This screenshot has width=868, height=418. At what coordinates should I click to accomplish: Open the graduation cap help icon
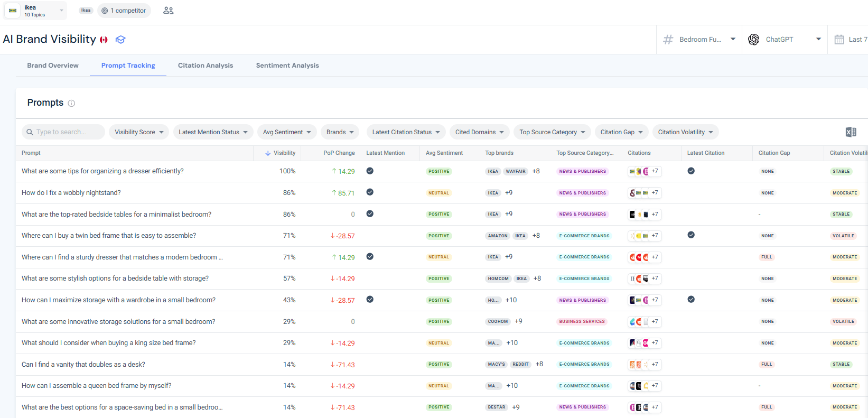(120, 40)
